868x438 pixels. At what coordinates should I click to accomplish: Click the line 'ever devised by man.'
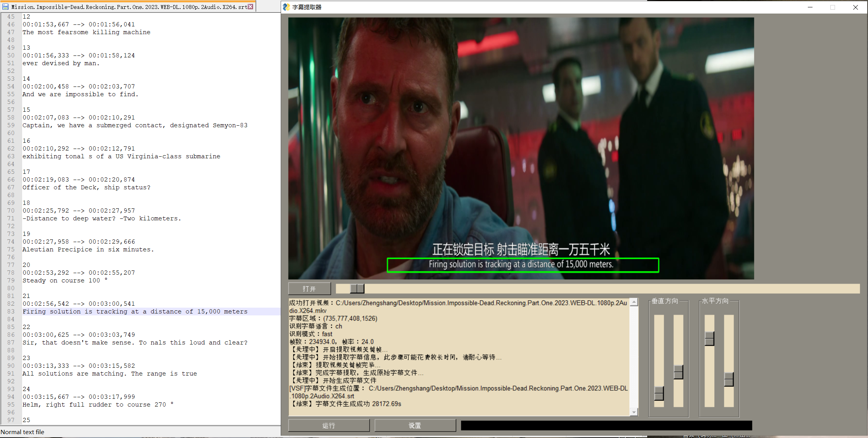click(61, 63)
